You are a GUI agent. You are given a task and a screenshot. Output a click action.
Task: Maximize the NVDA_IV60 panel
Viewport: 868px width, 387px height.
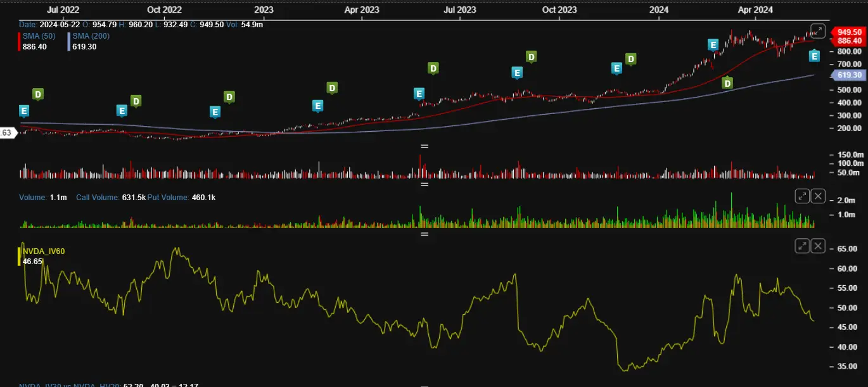coord(802,246)
